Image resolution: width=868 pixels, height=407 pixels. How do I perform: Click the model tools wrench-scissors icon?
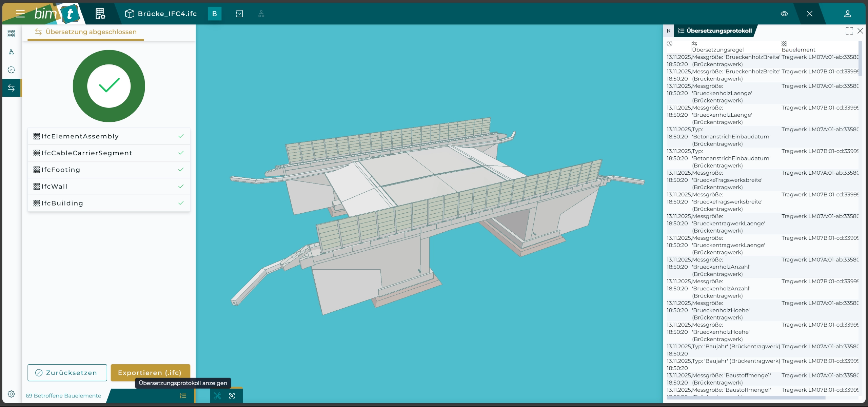pyautogui.click(x=217, y=396)
